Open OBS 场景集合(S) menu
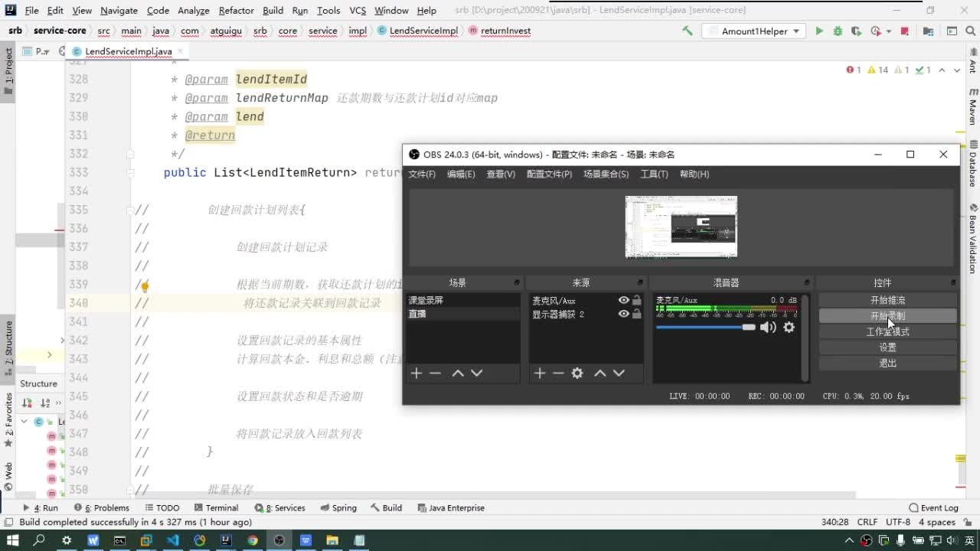Image resolution: width=980 pixels, height=551 pixels. click(x=606, y=174)
